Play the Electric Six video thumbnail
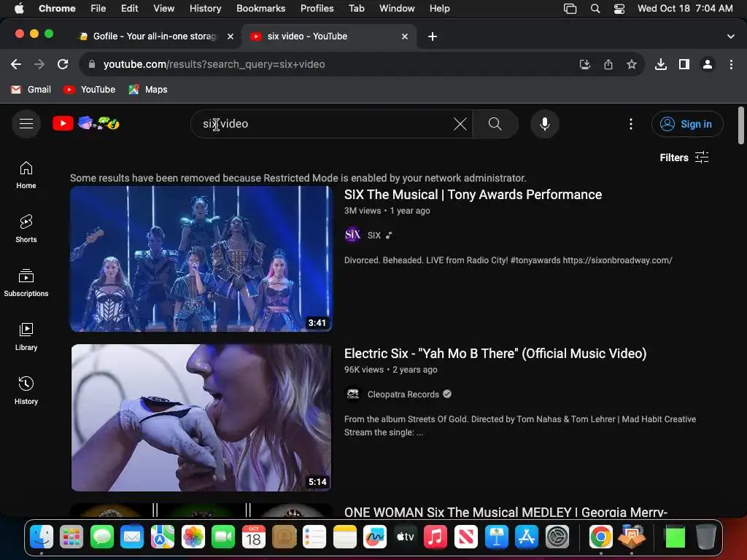 [x=201, y=418]
